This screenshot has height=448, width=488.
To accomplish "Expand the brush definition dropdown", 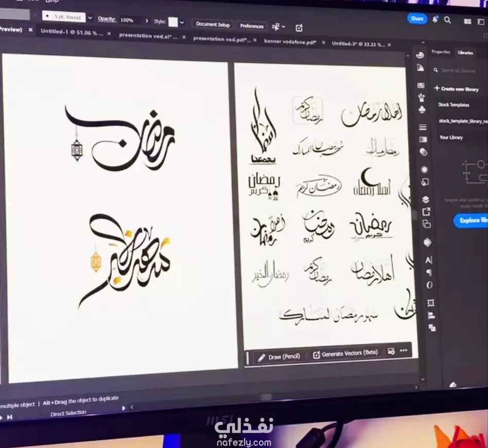I will (x=90, y=18).
